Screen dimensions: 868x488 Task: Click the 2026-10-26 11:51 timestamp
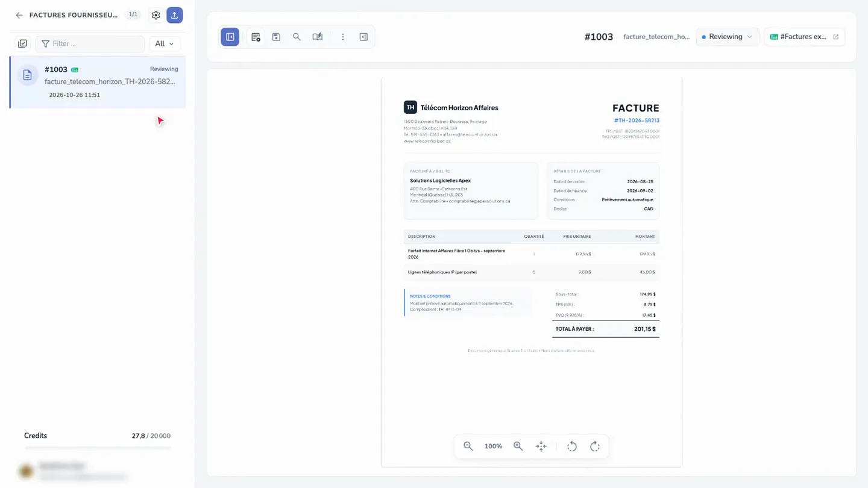[x=75, y=95]
